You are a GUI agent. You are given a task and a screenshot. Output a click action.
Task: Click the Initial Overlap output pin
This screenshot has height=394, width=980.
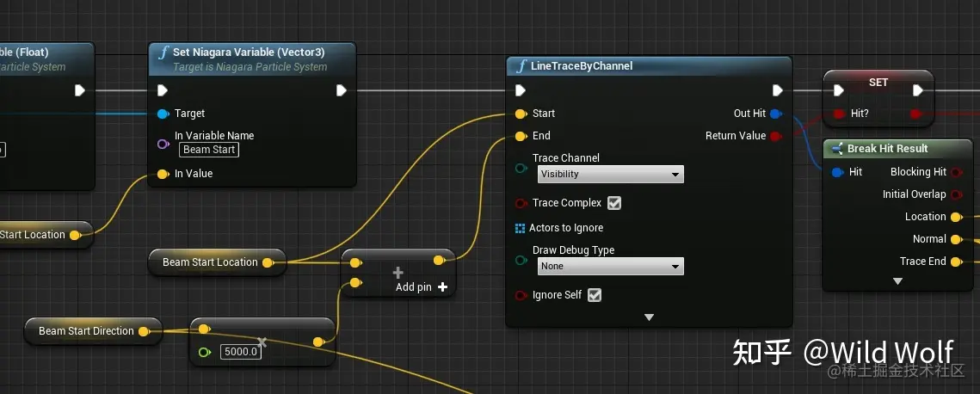pyautogui.click(x=956, y=194)
